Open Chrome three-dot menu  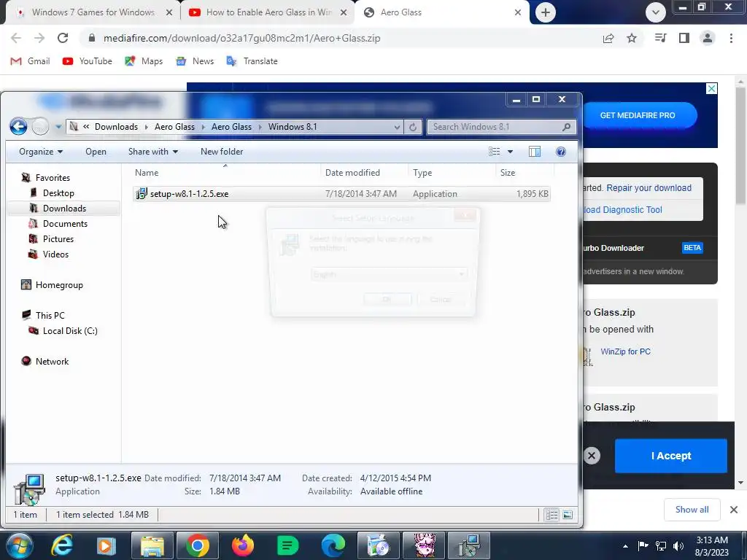pyautogui.click(x=731, y=38)
